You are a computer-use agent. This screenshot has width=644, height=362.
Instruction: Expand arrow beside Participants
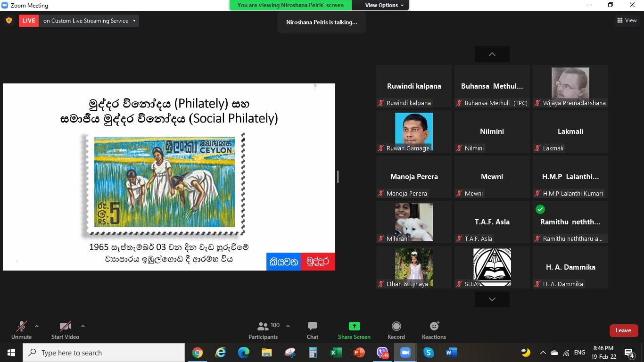(288, 326)
